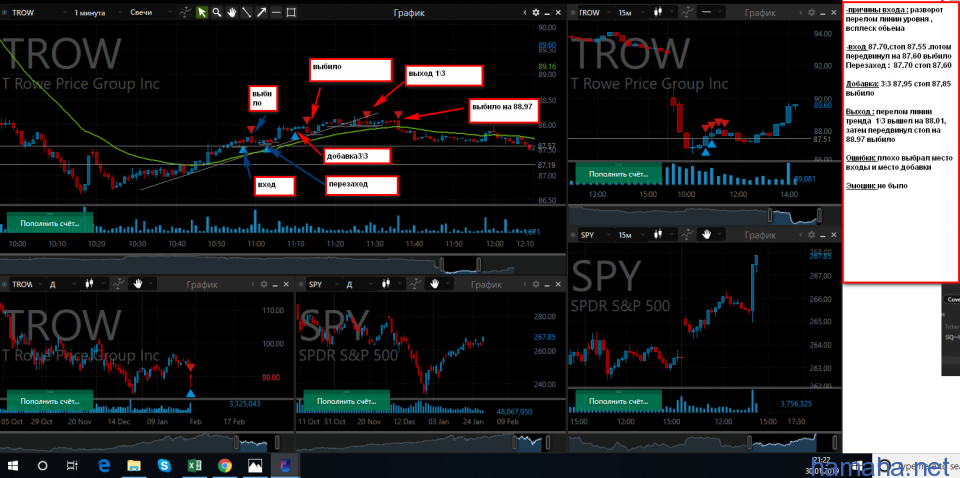Open settings gear of SPY daily chart

[536, 285]
